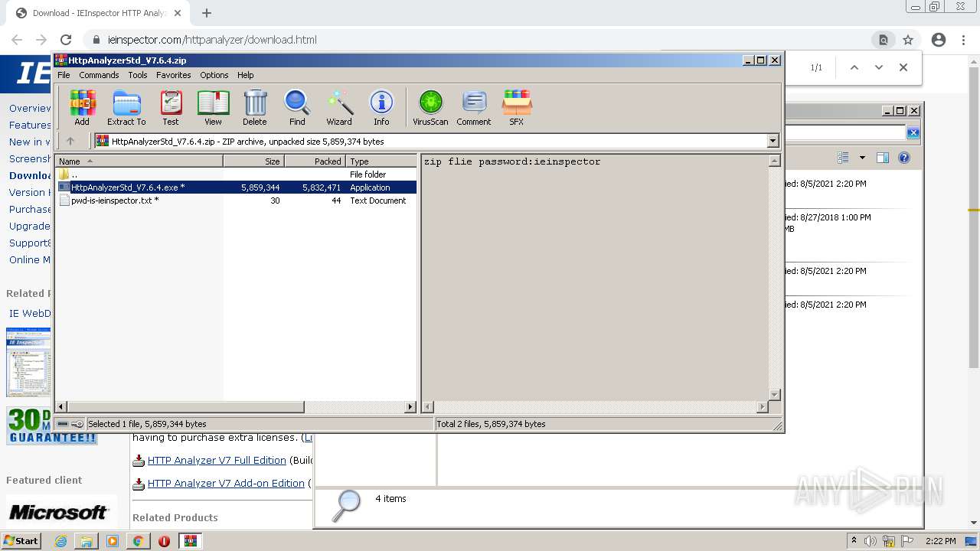Open Features link in page sidebar
The height and width of the screenshot is (551, 980).
click(x=30, y=125)
